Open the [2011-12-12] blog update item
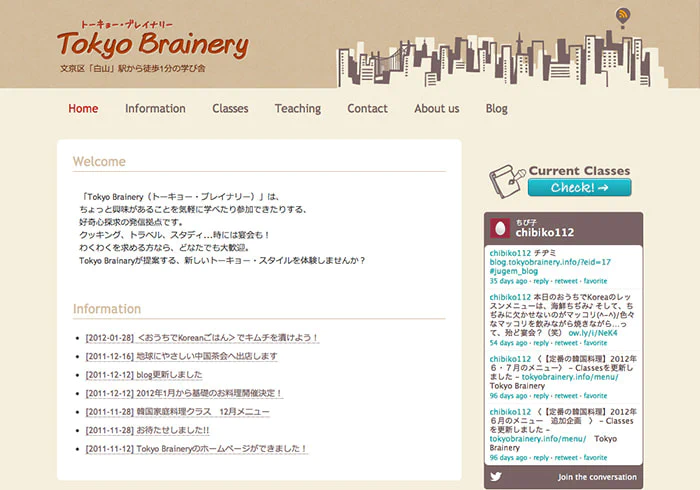The height and width of the screenshot is (490, 700). click(144, 375)
